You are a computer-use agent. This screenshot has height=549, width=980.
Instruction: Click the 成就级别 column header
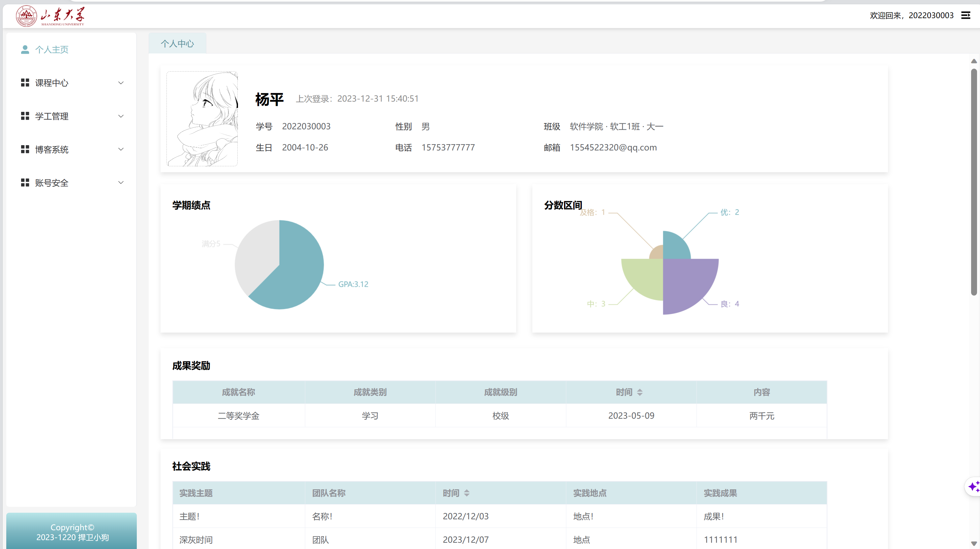(x=500, y=392)
